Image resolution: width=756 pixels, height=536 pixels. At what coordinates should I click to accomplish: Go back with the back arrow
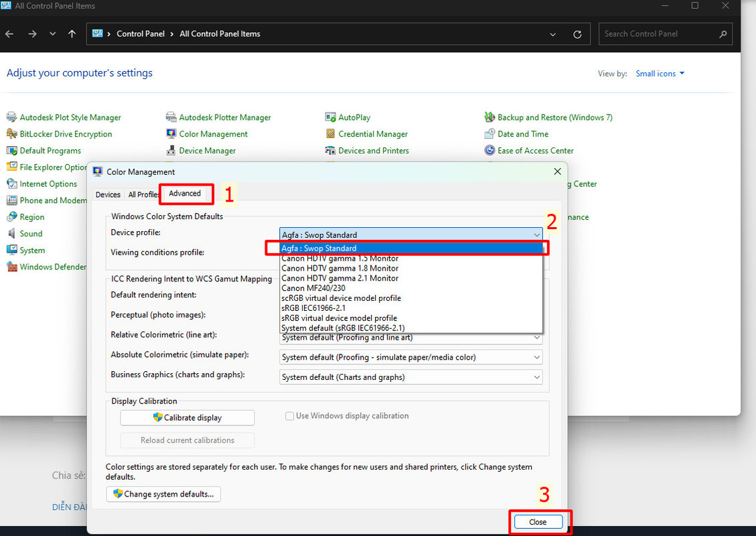[9, 33]
